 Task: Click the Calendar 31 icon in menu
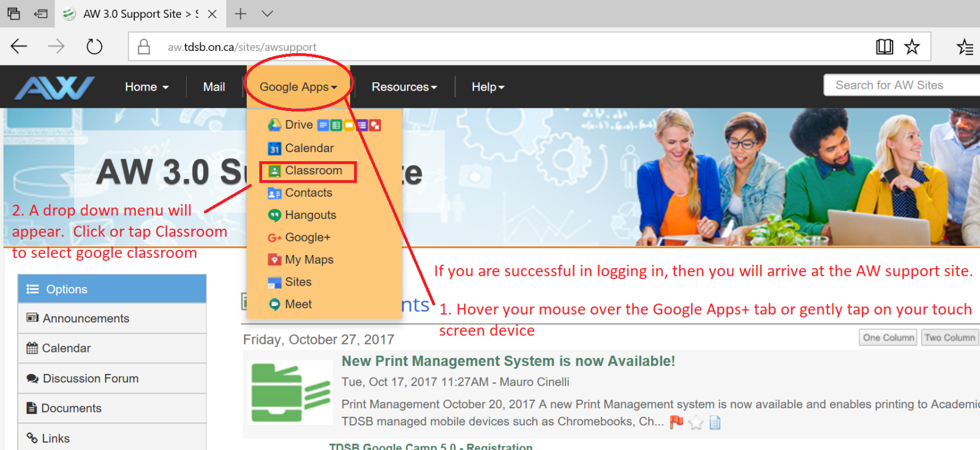point(274,148)
